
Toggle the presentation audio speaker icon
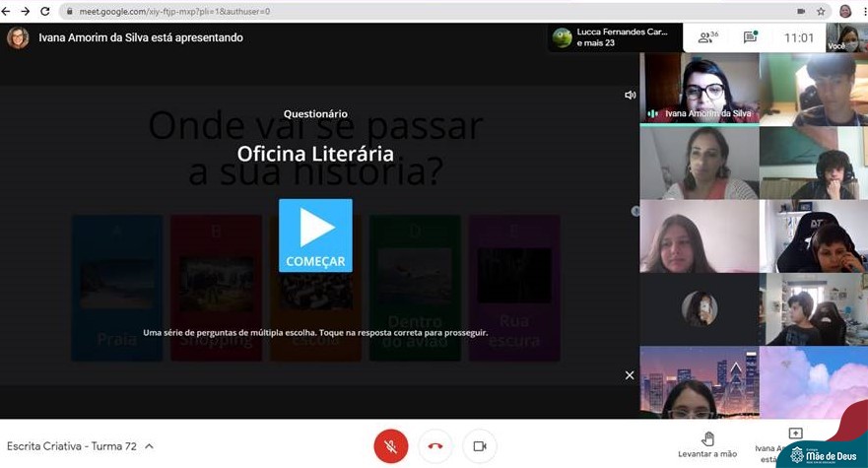pos(631,95)
